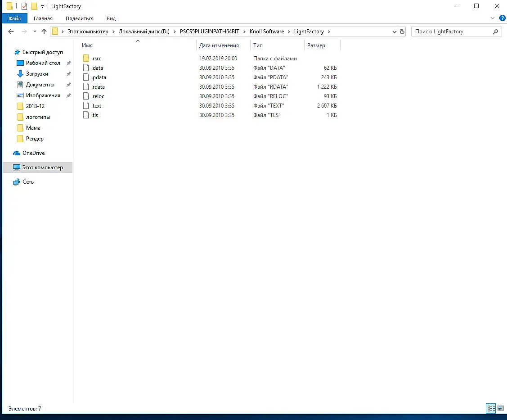Switch to details view layout icon
This screenshot has width=507, height=420.
click(x=491, y=408)
